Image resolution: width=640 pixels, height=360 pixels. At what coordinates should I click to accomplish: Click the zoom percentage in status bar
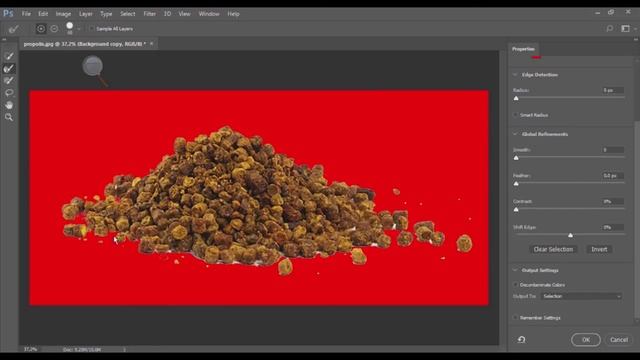(30, 349)
